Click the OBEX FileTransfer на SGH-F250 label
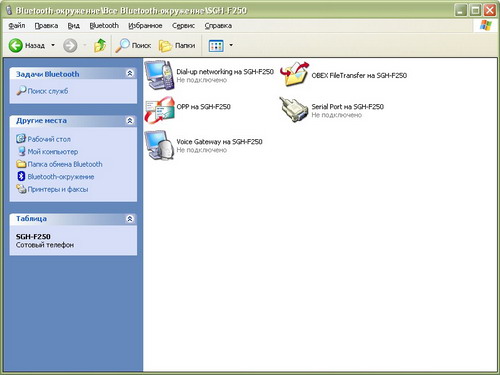This screenshot has height=375, width=500. 359,75
